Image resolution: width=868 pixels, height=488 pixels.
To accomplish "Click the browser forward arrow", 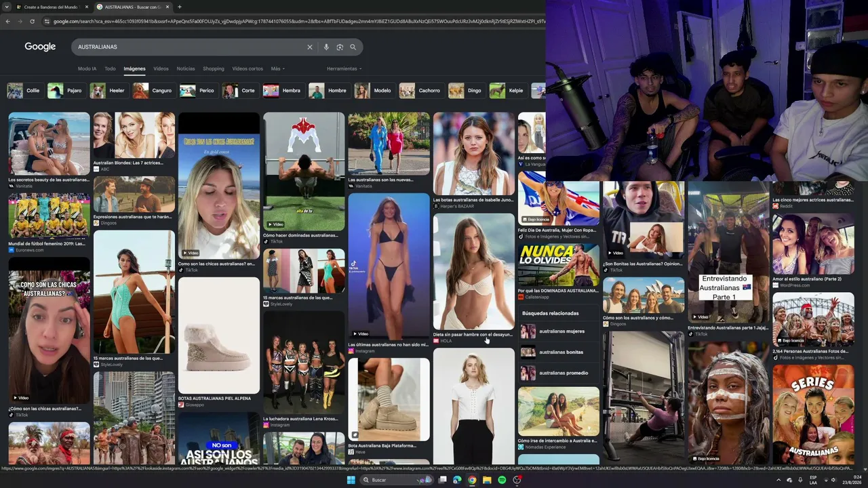I will (x=20, y=21).
